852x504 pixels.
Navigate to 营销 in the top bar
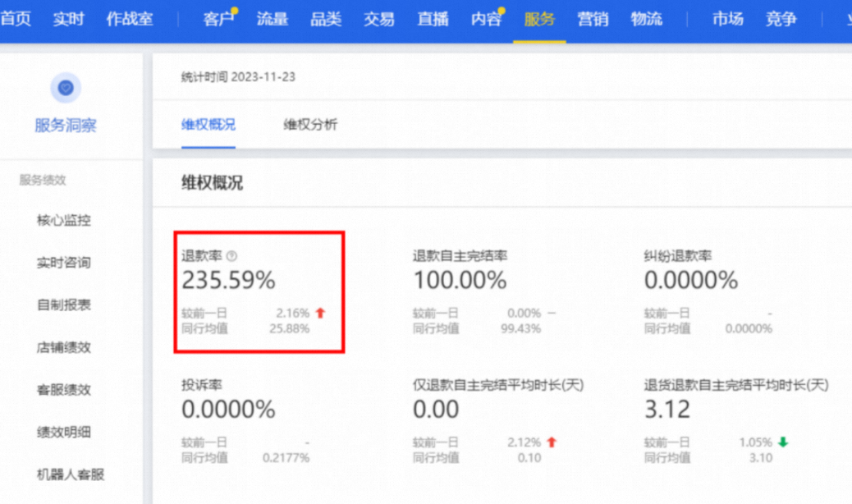pos(593,19)
